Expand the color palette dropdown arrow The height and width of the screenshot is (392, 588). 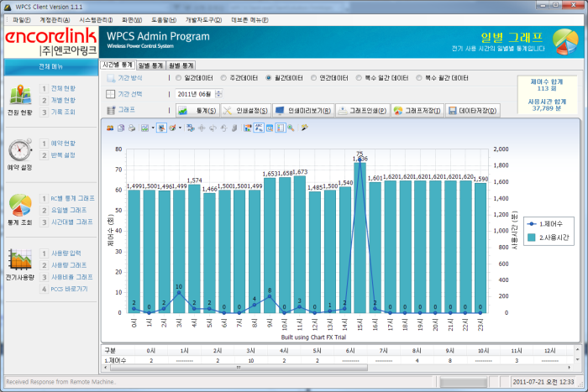(180, 128)
